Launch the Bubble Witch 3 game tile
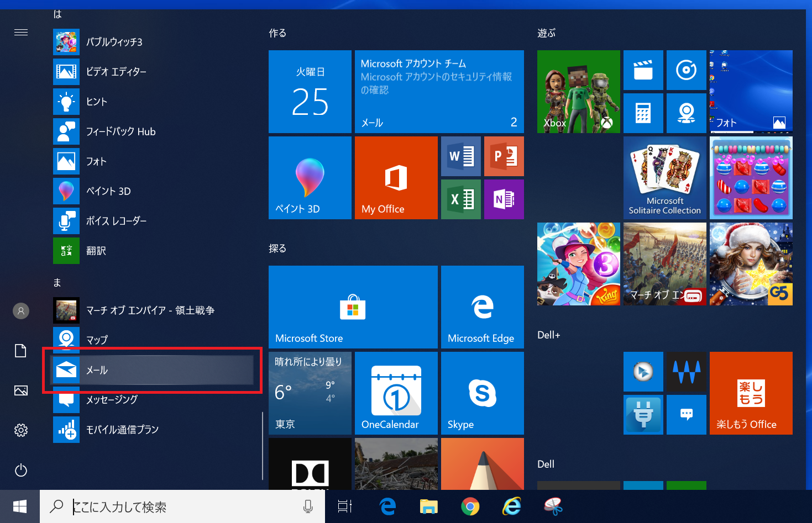Screen dimensions: 812x523 pos(579,264)
